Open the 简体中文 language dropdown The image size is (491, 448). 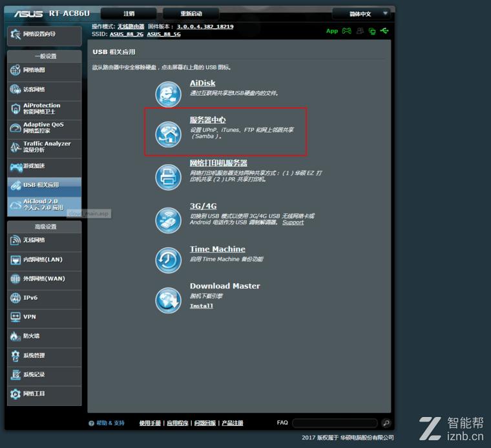tap(361, 14)
